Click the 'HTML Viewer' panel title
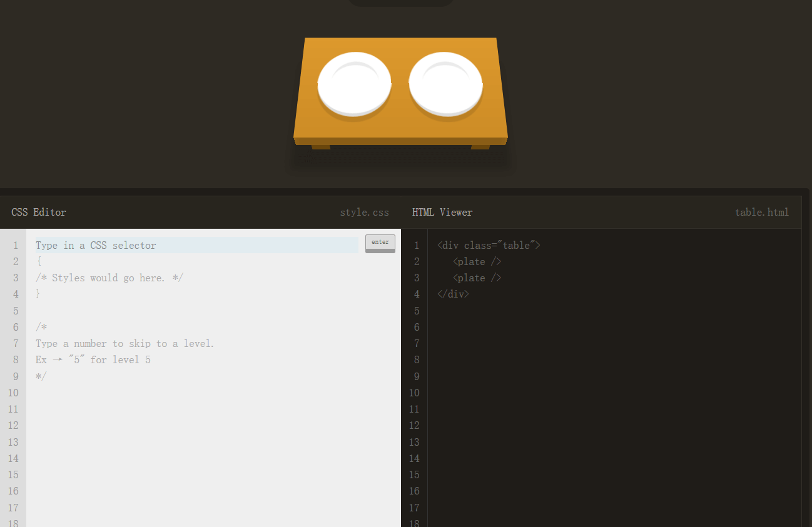812x527 pixels. pos(442,212)
